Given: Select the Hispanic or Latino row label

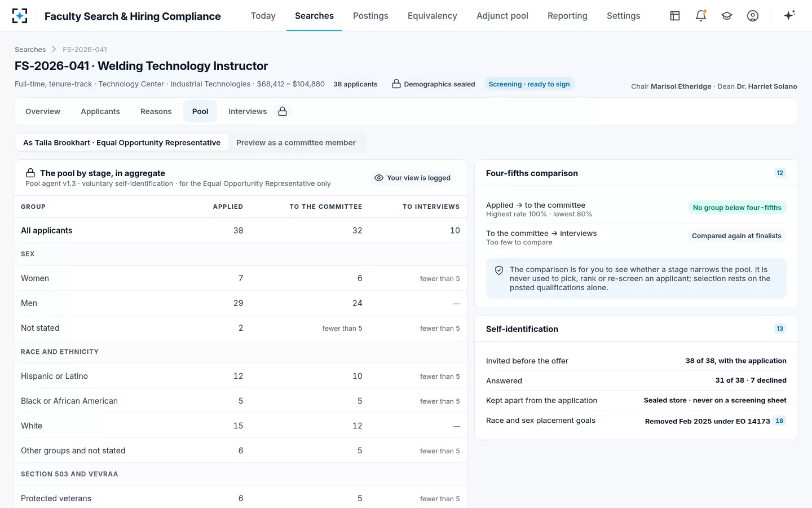Looking at the screenshot, I should [54, 376].
